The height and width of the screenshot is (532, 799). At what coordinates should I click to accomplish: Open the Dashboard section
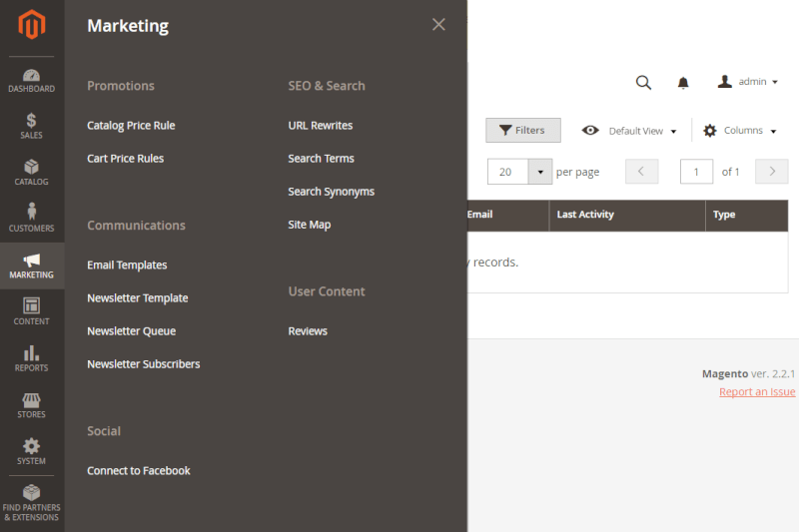[32, 81]
